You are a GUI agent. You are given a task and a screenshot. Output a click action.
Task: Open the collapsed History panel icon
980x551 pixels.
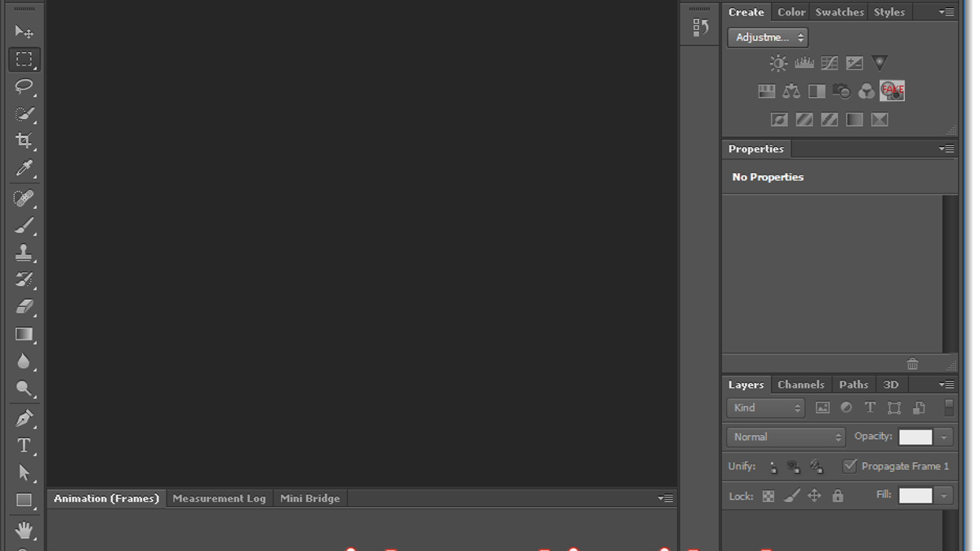click(700, 28)
